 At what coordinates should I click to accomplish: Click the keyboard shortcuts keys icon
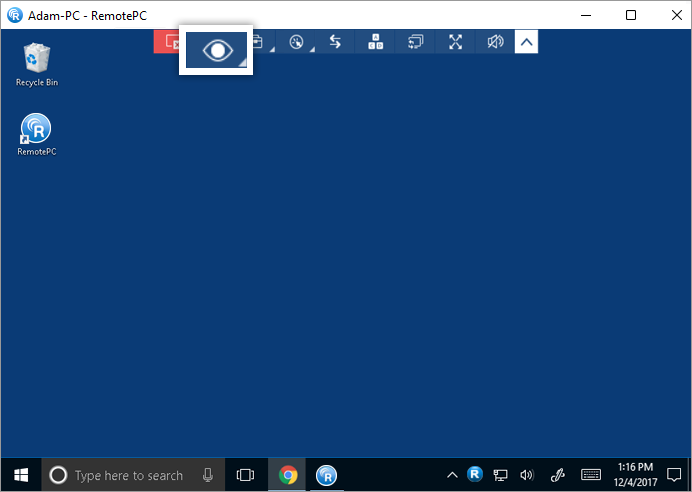[x=376, y=42]
